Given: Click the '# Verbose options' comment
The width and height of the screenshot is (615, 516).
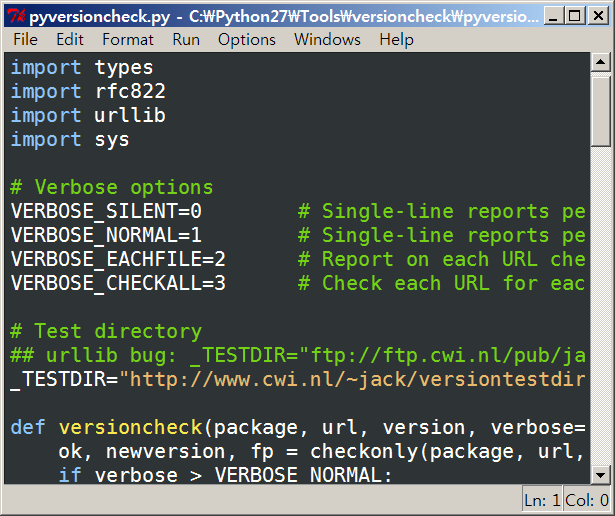Looking at the screenshot, I should click(x=111, y=187).
